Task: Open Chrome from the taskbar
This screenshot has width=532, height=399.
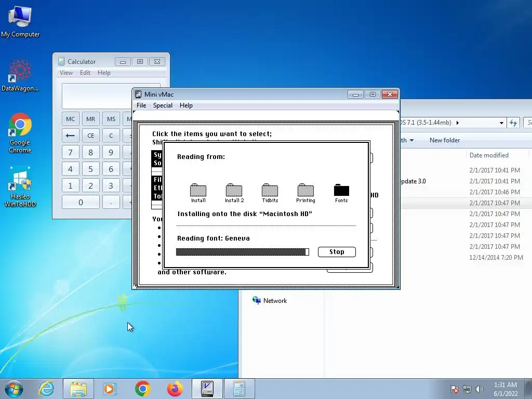Action: pyautogui.click(x=142, y=389)
